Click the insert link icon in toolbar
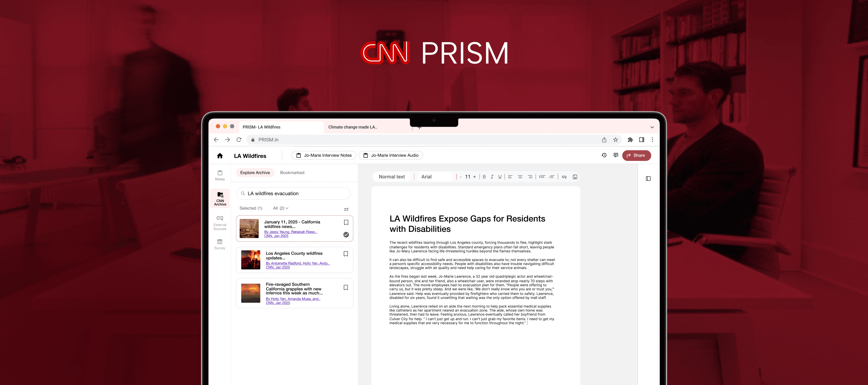This screenshot has height=385, width=868. click(564, 177)
